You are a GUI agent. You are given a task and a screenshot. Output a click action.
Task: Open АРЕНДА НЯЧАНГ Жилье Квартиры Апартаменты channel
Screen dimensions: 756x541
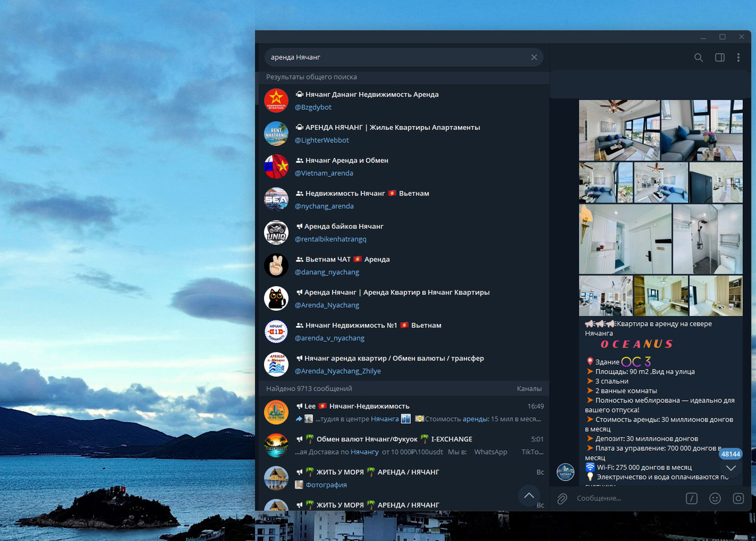coord(404,133)
